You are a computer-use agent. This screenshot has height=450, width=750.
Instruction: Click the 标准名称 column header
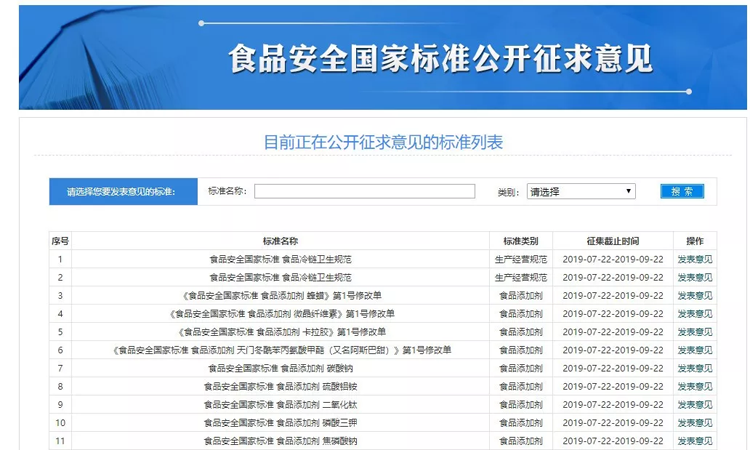pos(280,241)
